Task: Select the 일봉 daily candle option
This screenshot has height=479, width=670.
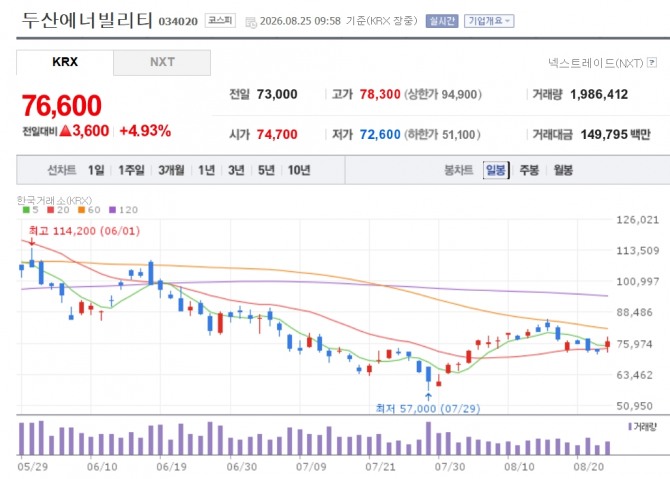Action: click(x=496, y=170)
